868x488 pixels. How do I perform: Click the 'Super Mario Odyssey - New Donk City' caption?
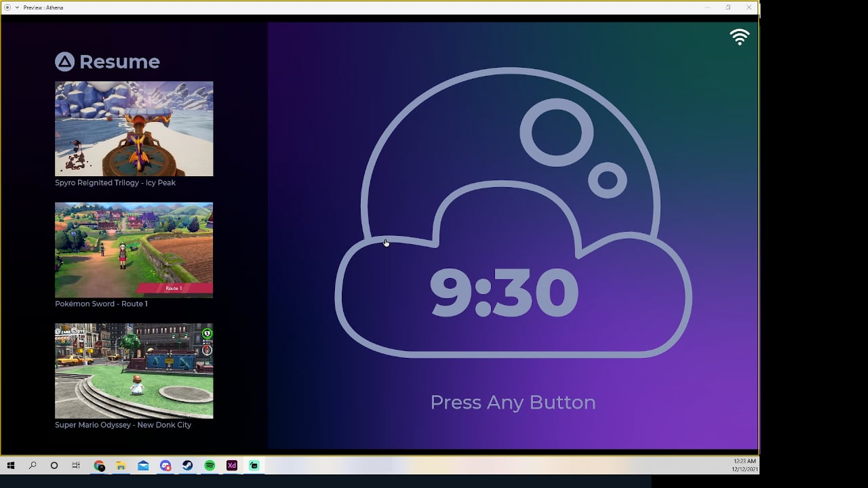click(123, 425)
